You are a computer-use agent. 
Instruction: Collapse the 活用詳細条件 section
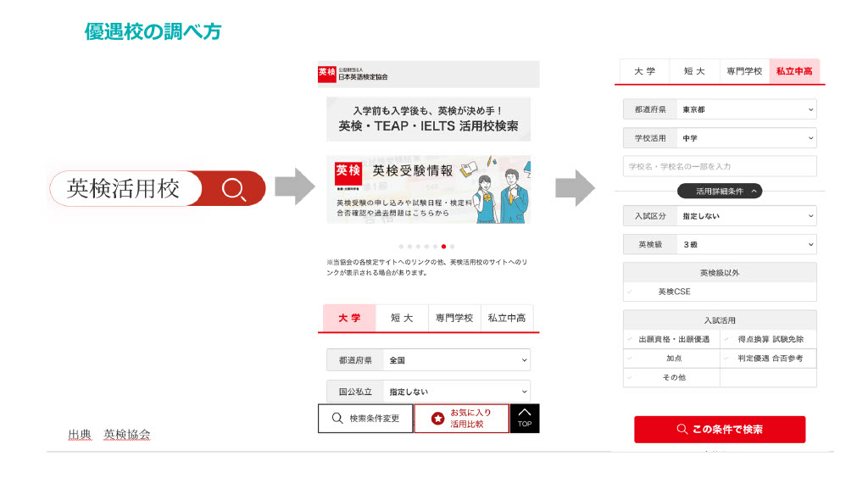click(x=720, y=191)
